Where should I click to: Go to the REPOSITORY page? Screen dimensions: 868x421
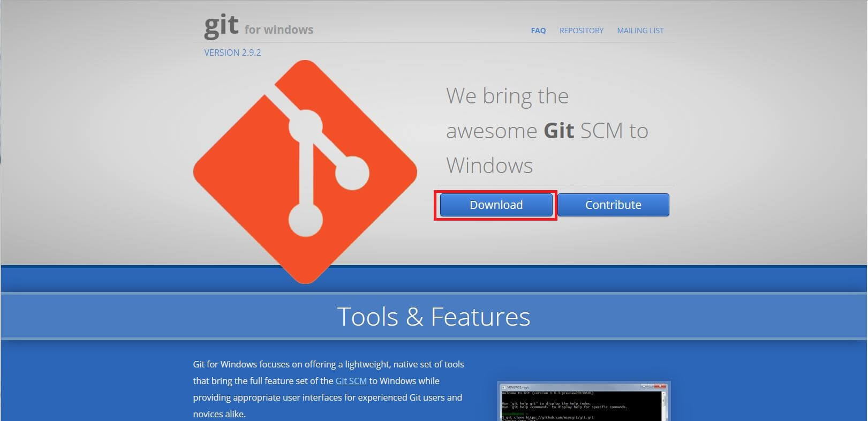tap(581, 31)
